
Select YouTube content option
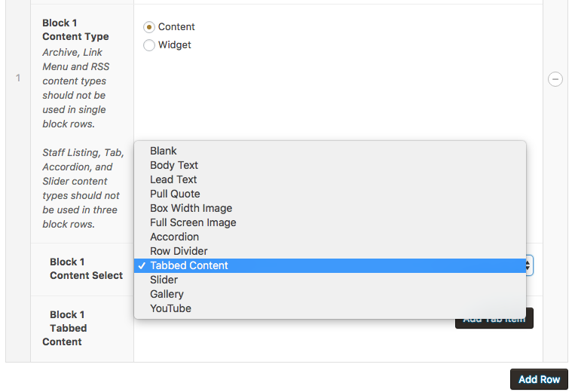(x=330, y=308)
